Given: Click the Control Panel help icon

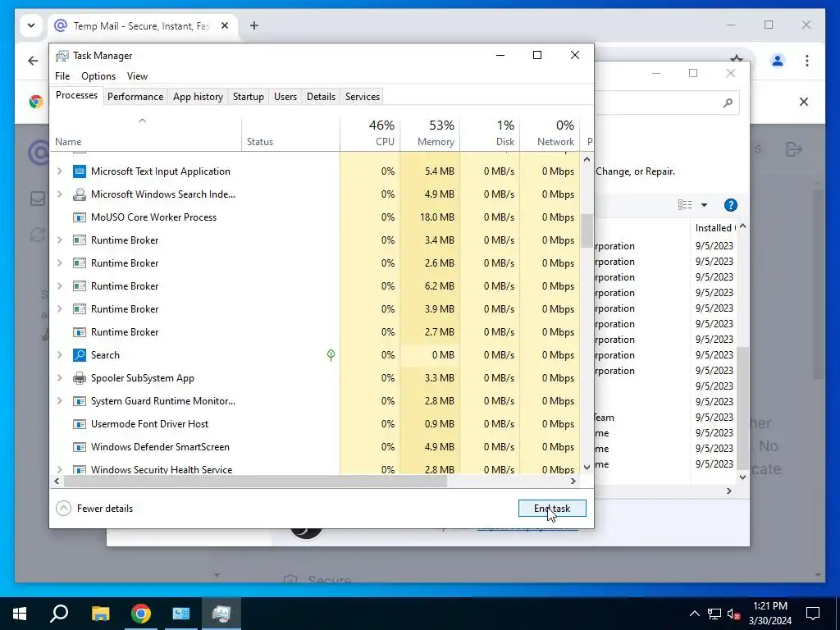Looking at the screenshot, I should [x=730, y=205].
